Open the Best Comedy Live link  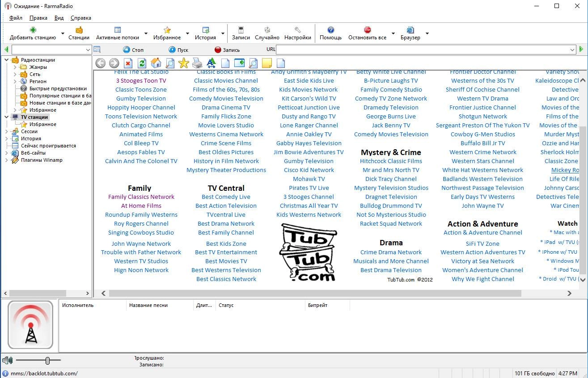point(226,197)
